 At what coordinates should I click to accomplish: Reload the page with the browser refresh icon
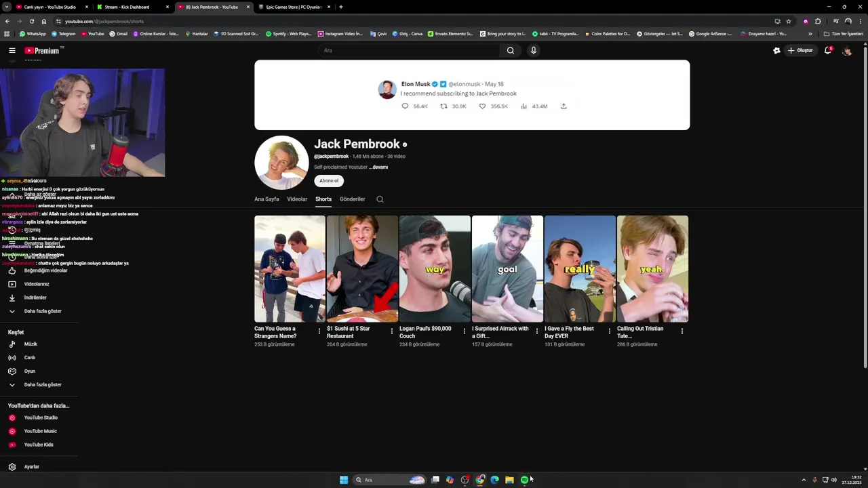pos(31,21)
